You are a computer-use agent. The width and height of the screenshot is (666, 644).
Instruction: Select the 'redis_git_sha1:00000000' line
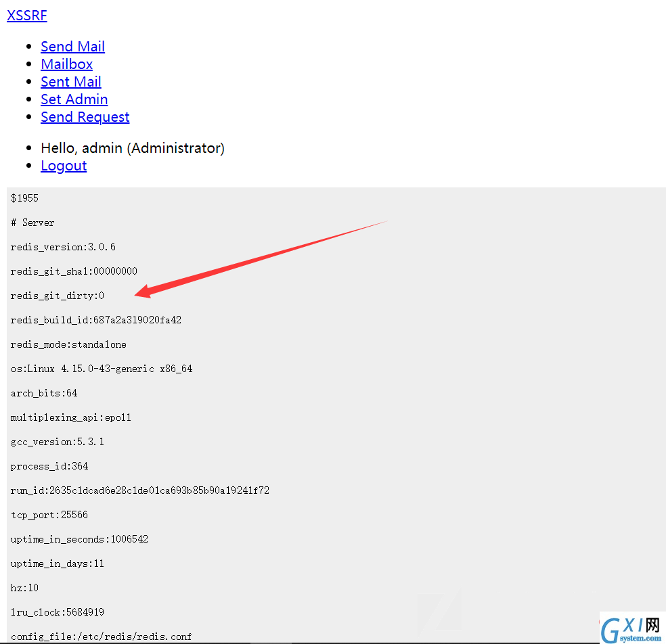(x=74, y=271)
